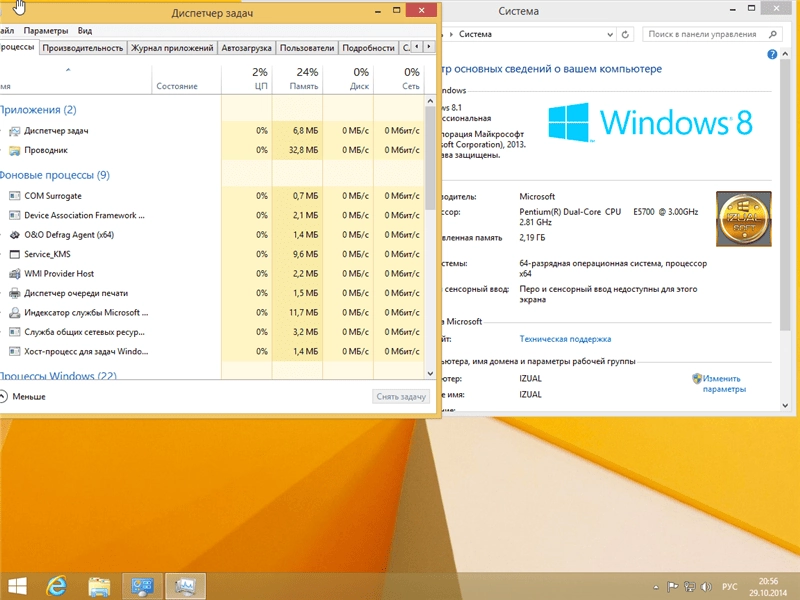The width and height of the screenshot is (800, 600).
Task: Open the Windows Start button
Action: (16, 586)
